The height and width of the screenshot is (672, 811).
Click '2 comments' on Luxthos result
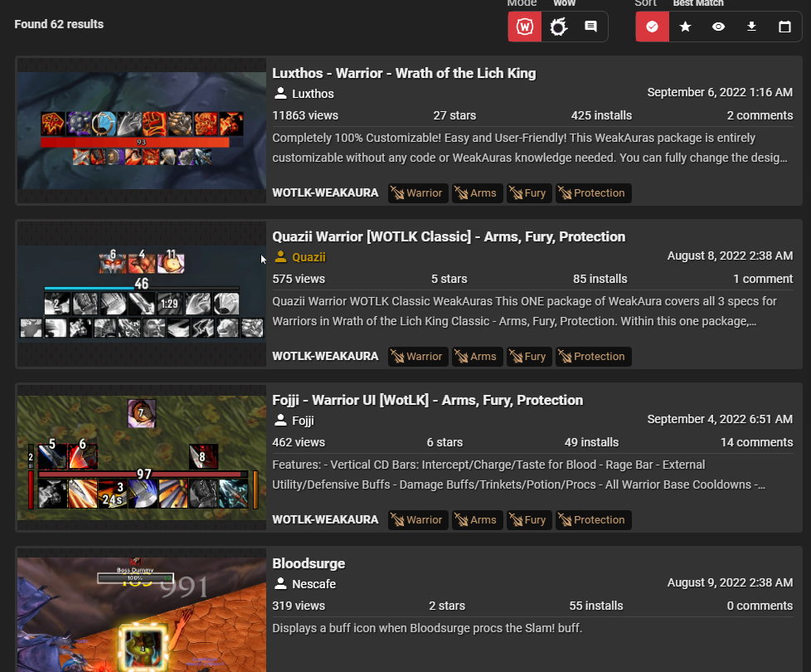point(760,115)
